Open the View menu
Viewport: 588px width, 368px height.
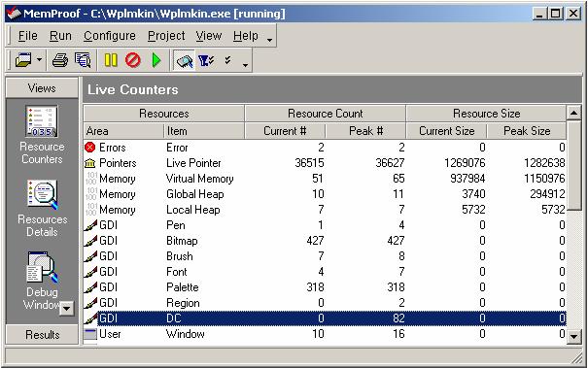click(x=209, y=36)
